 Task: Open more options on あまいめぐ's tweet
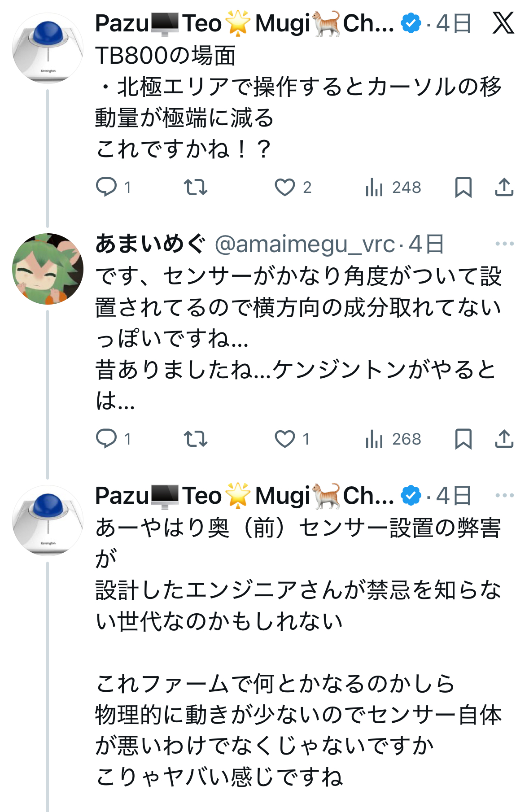[x=504, y=244]
